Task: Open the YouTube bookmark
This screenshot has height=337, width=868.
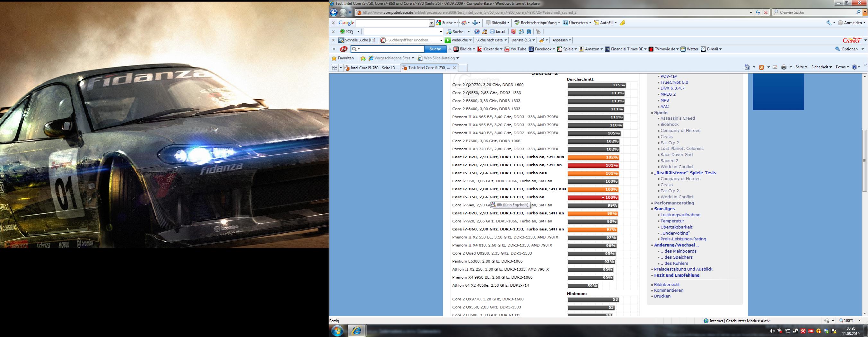Action: point(514,49)
